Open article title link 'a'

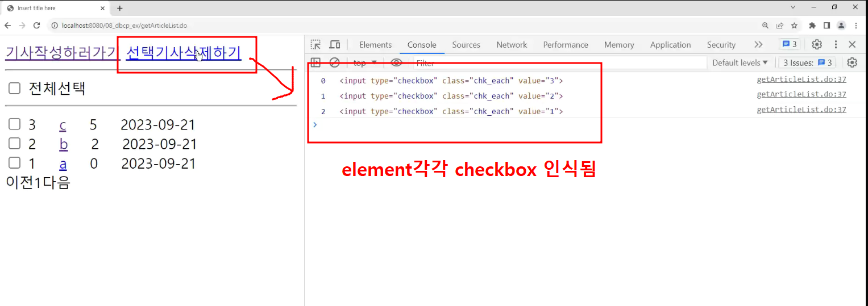point(63,164)
